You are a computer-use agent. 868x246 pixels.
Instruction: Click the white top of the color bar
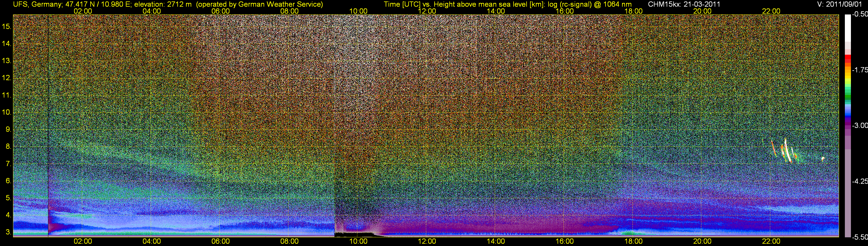847,27
